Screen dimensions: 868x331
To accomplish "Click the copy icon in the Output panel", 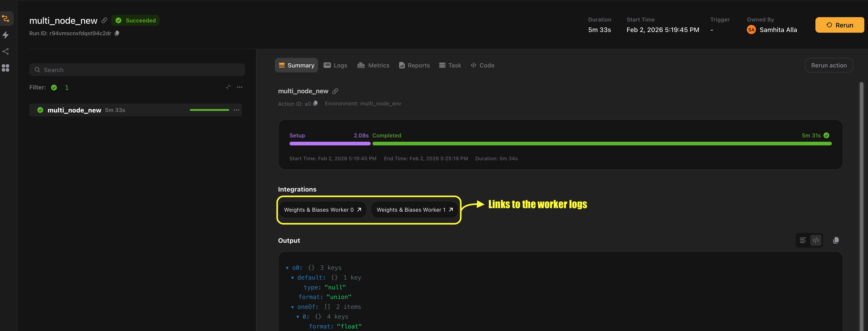I will (836, 240).
